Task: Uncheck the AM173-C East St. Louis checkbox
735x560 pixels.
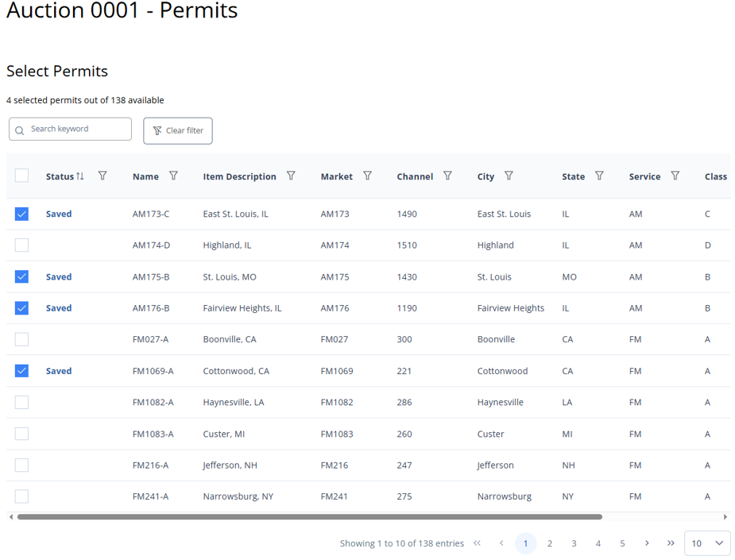Action: pos(21,214)
